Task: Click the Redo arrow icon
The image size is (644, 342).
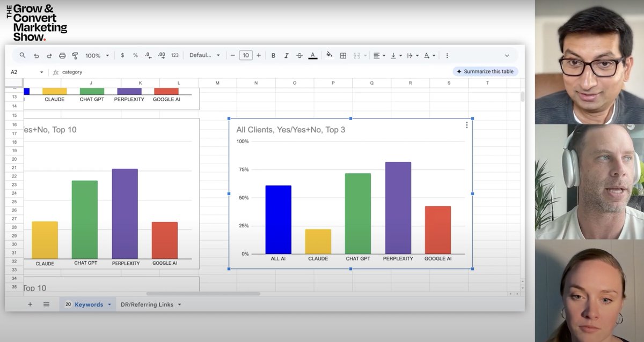Action: (49, 56)
